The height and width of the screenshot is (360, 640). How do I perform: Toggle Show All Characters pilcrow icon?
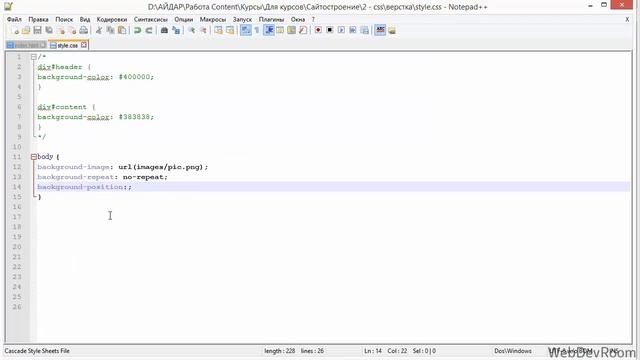tap(257, 30)
